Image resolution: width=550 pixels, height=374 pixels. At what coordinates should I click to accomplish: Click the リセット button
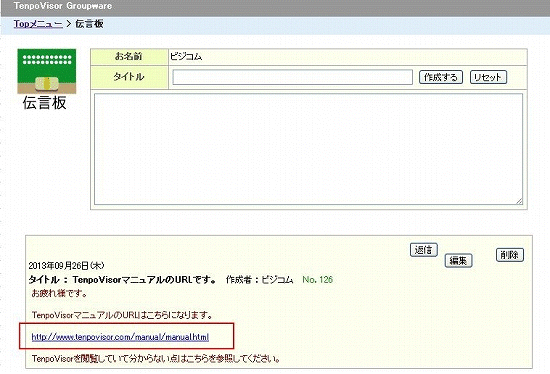click(x=488, y=77)
